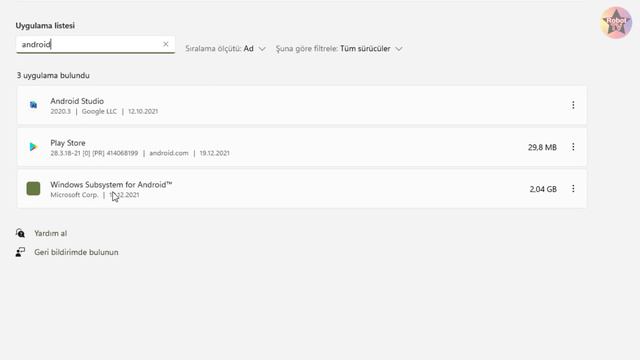Screen dimensions: 640x360
Task: Click the Google LLC publisher text
Action: [99, 111]
